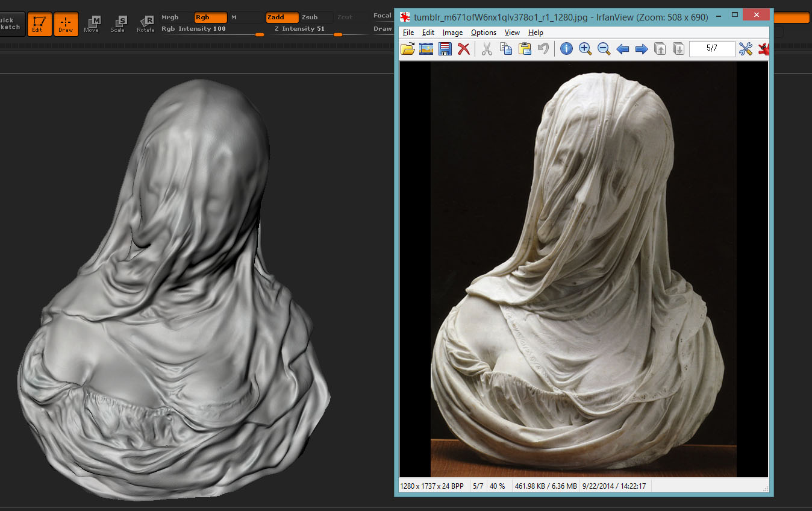Click the Open file folder icon
Viewport: 812px width, 511px height.
408,49
